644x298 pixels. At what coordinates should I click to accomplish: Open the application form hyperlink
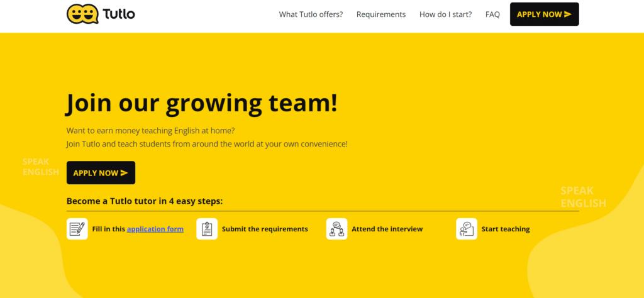155,229
